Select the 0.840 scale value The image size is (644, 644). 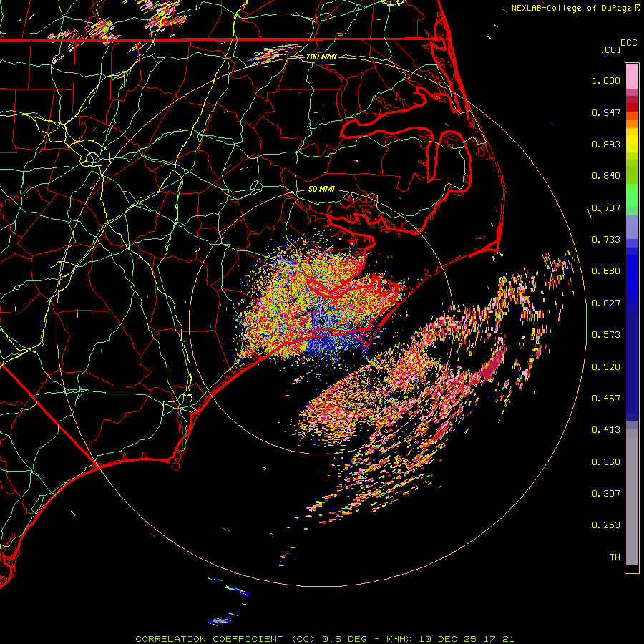click(x=606, y=176)
